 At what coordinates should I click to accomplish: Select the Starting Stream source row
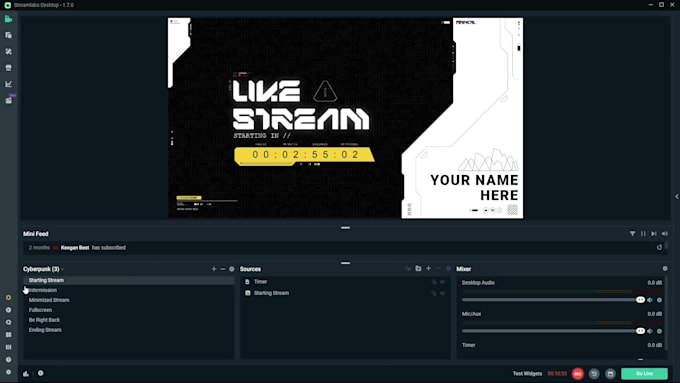345,293
